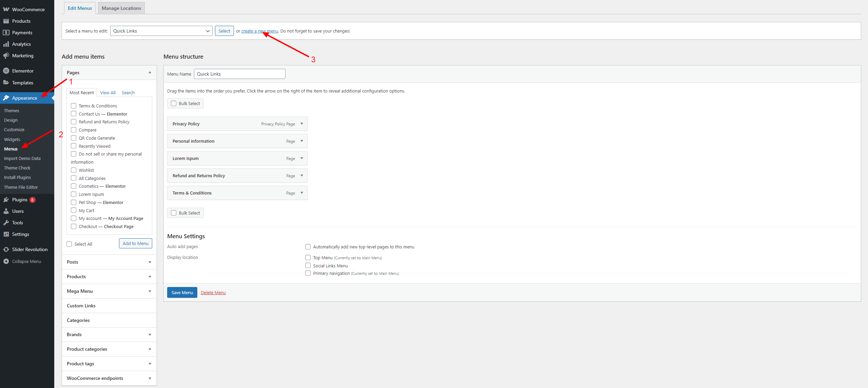Screen dimensions: 868x388
Task: Click the Plugins plug icon
Action: [x=6, y=200]
